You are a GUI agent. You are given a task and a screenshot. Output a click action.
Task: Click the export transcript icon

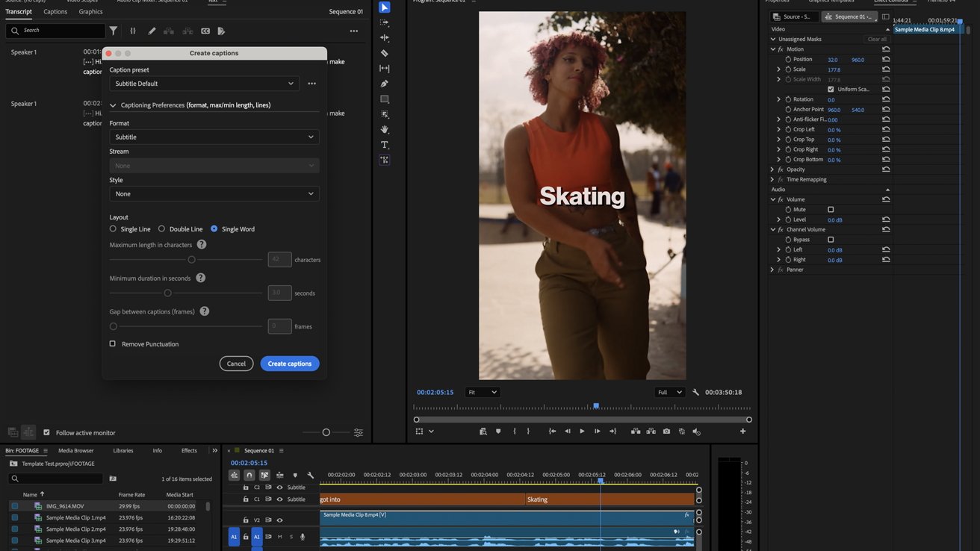click(x=221, y=31)
